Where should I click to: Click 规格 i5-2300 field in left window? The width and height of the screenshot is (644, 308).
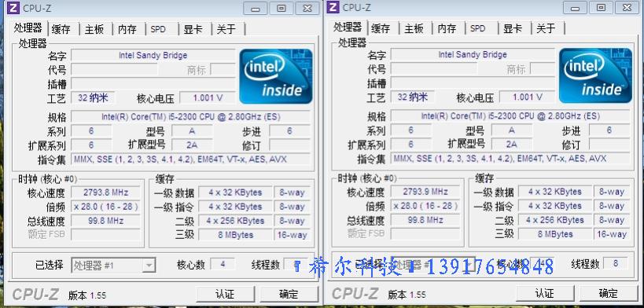coord(190,116)
